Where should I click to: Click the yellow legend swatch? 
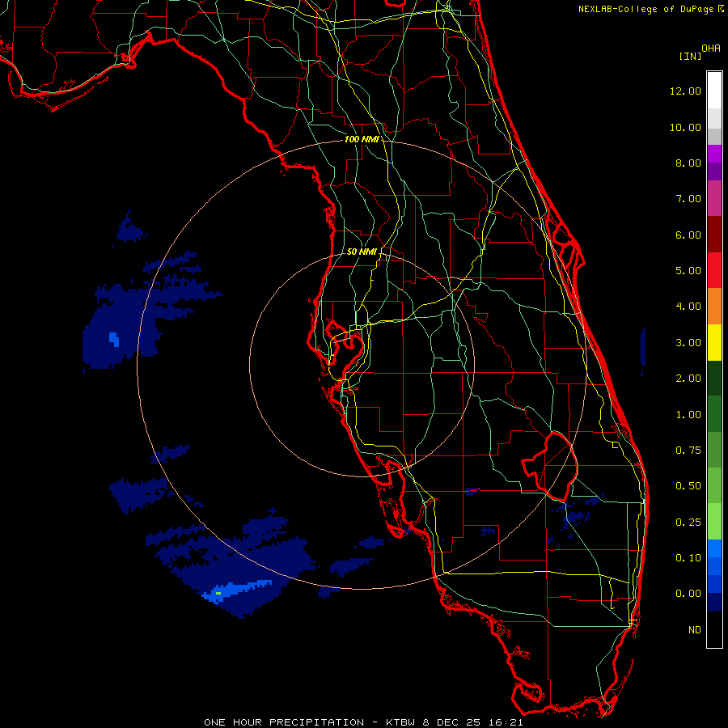point(714,342)
